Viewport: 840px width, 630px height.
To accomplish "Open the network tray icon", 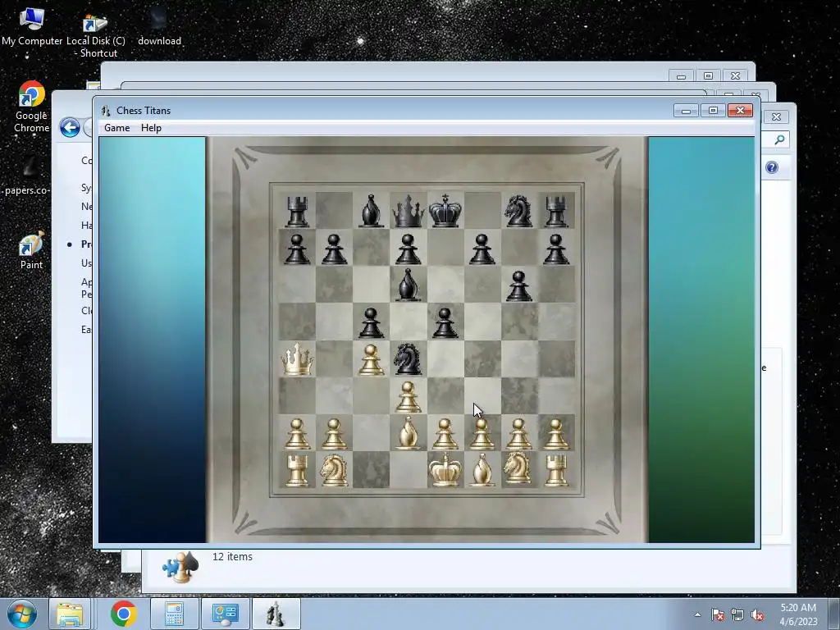I will [x=737, y=615].
